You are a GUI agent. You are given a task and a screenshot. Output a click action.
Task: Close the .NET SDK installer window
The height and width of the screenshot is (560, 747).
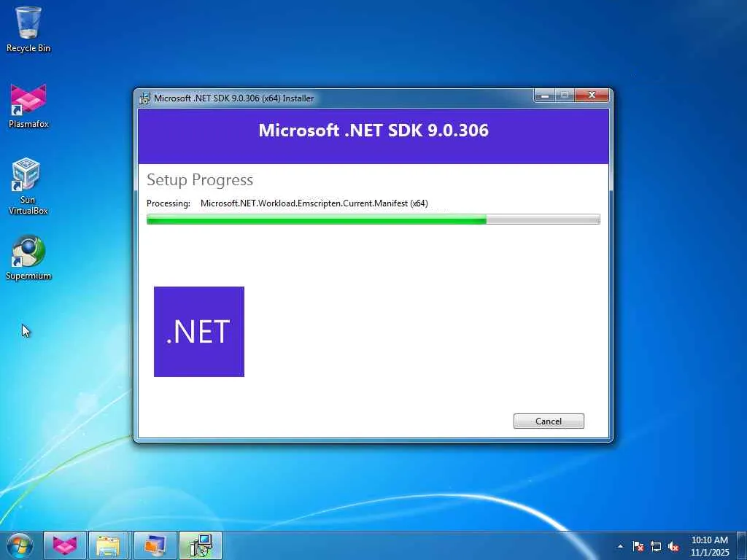click(592, 96)
